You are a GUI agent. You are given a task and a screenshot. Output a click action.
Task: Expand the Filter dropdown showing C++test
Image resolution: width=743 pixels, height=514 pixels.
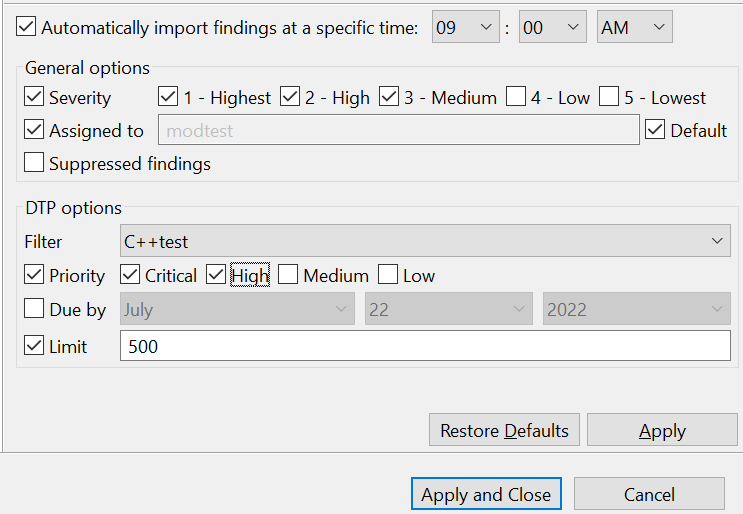pyautogui.click(x=425, y=241)
